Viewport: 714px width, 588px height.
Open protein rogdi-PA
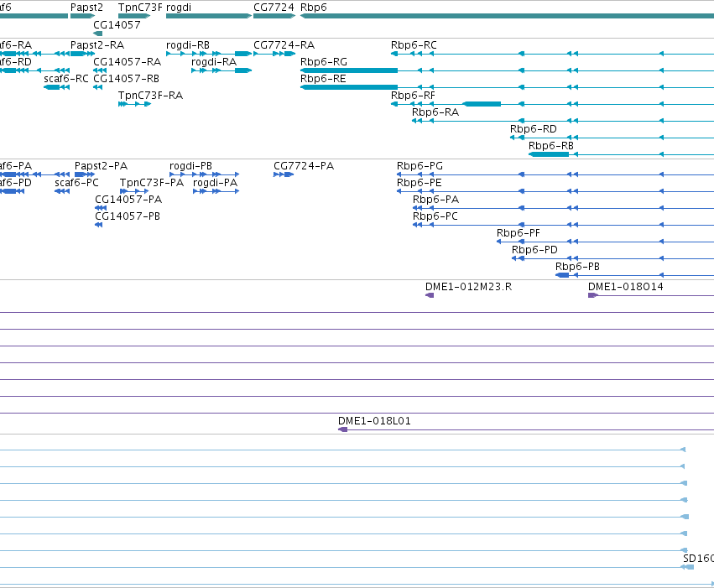point(216,183)
